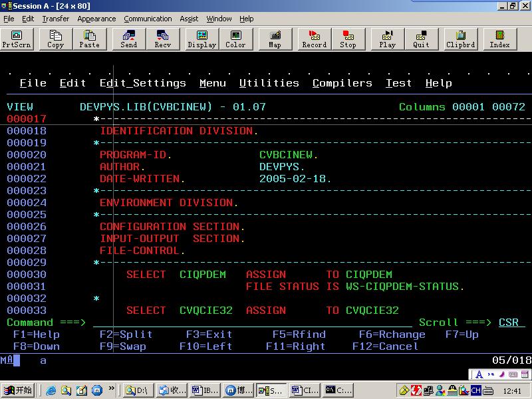Open Display settings from toolbar

coord(202,39)
